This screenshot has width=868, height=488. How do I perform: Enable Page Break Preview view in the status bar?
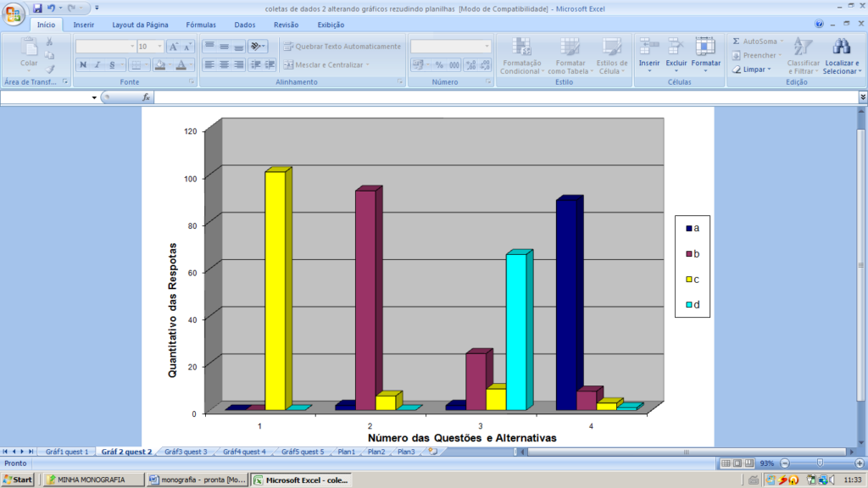[x=751, y=463]
